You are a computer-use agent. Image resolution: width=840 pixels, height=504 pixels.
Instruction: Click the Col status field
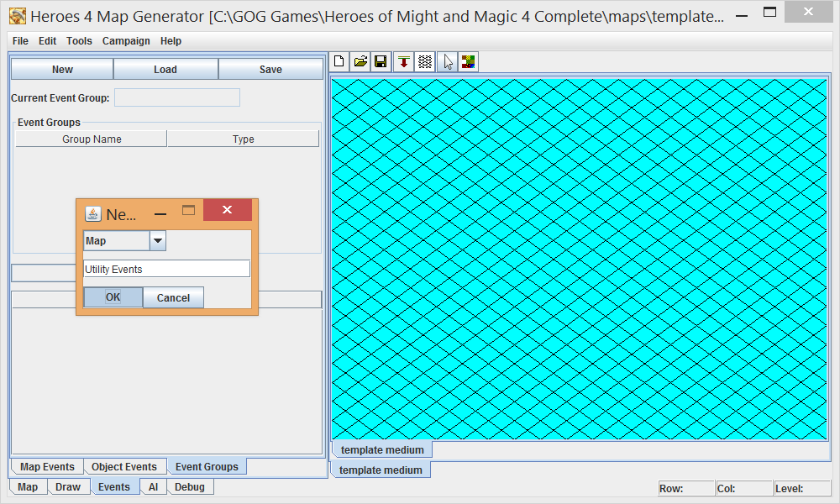tap(744, 488)
